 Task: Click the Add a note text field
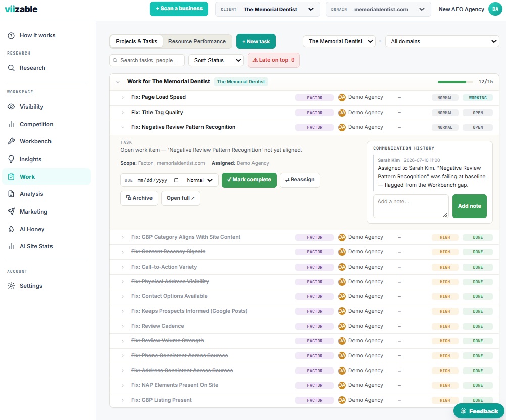pos(411,206)
